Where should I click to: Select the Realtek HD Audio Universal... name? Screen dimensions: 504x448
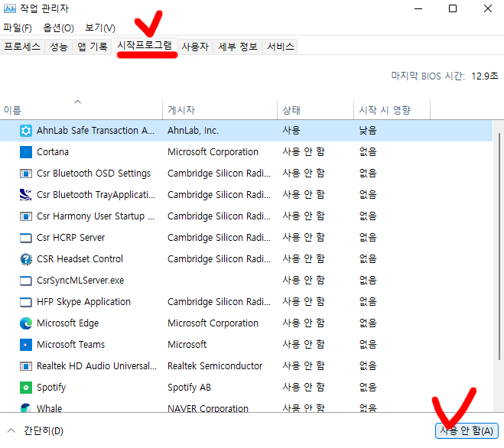pos(97,366)
